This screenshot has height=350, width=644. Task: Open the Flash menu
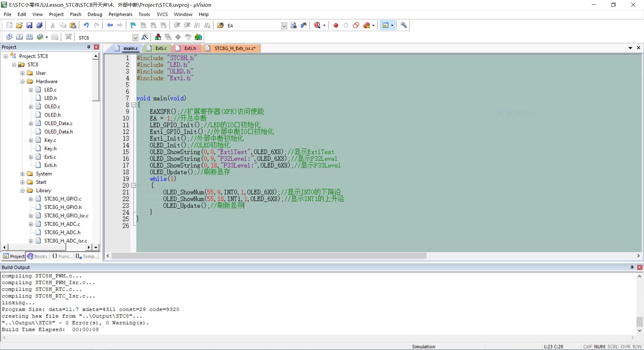click(75, 14)
